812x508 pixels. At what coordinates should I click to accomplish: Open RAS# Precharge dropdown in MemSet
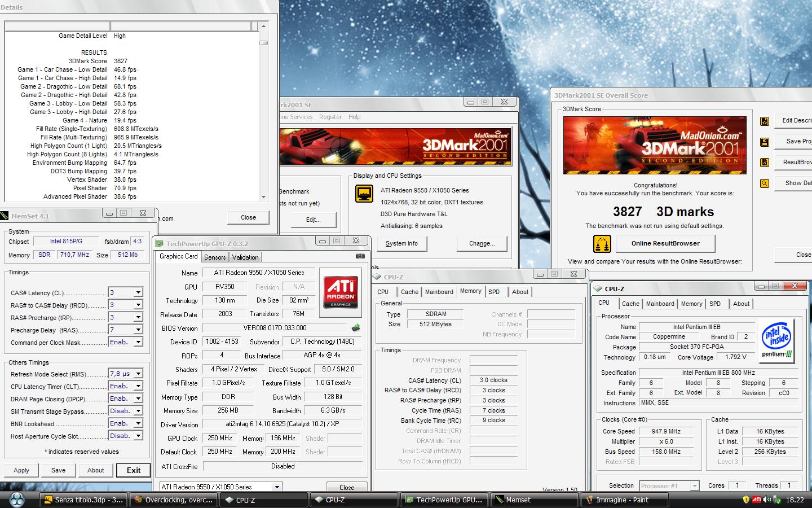tap(138, 317)
